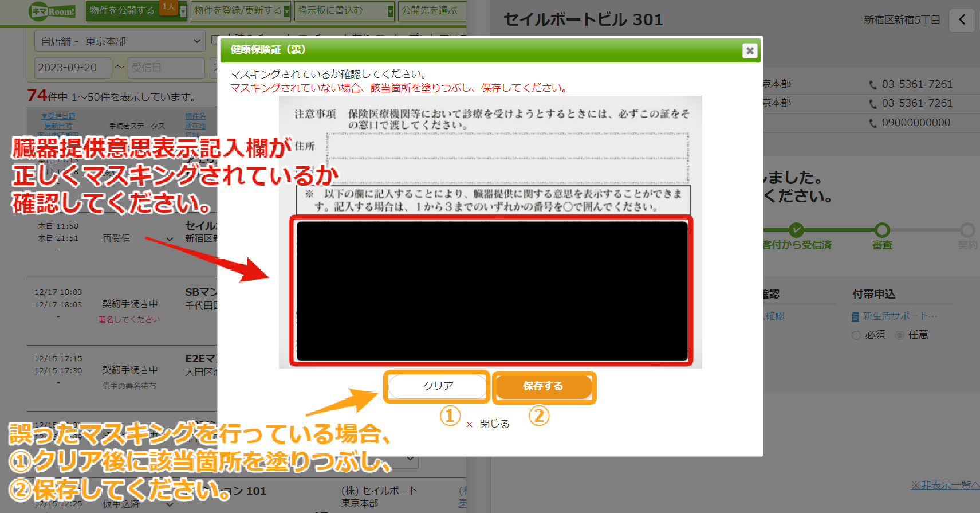
Task: Click the 受信日 end date field
Action: click(x=166, y=68)
